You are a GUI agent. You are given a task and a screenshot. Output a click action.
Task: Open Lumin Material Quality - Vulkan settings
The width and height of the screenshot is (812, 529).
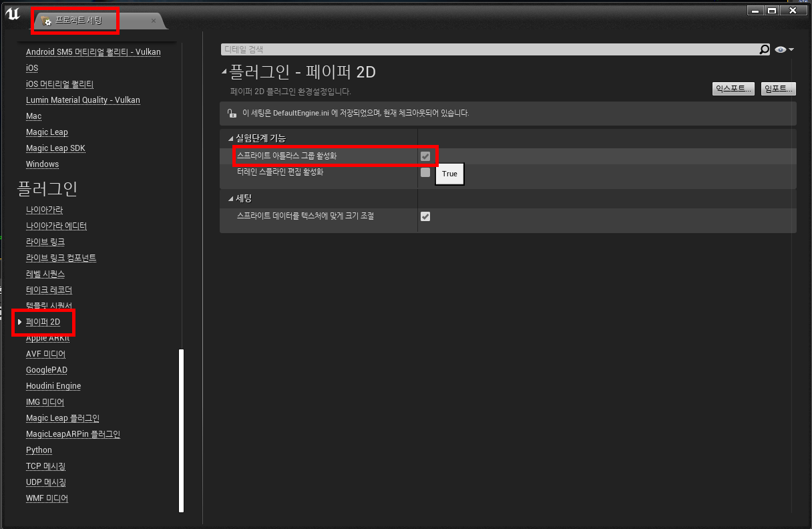tap(83, 100)
